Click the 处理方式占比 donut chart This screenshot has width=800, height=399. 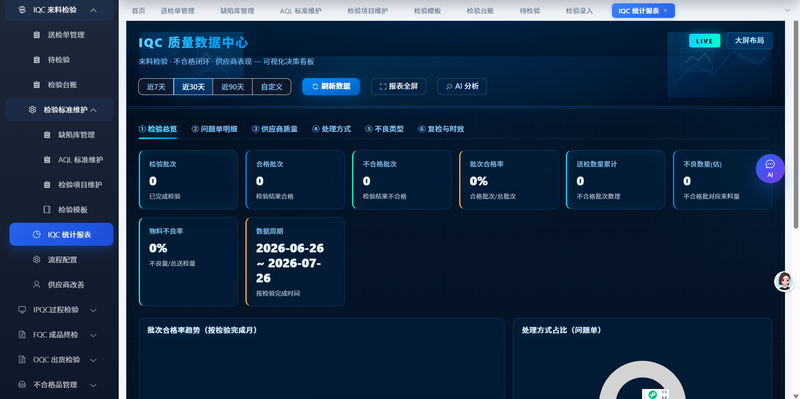[x=642, y=380]
